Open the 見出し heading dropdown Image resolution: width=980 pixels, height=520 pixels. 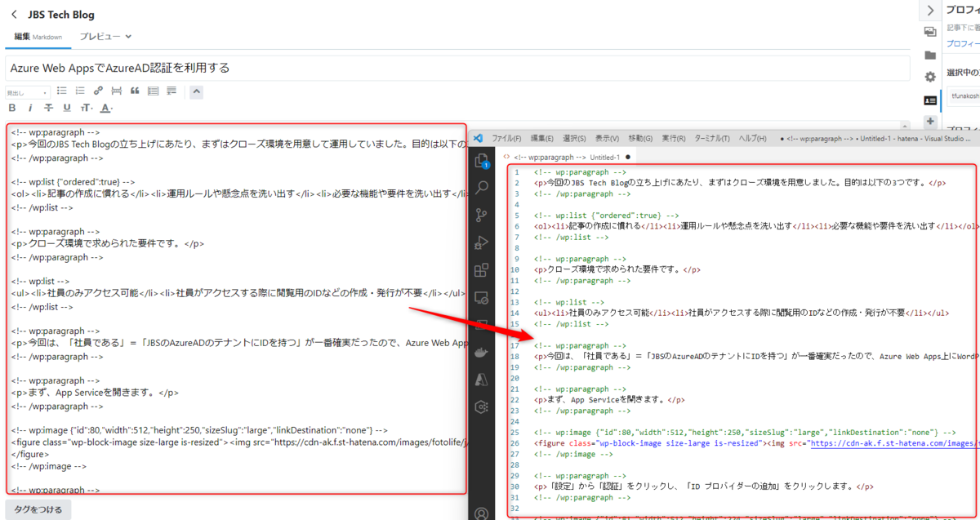coord(28,92)
